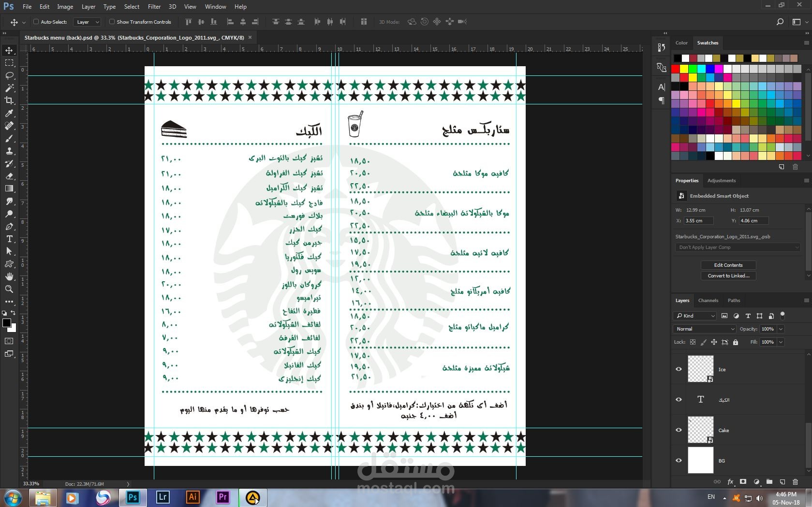Image resolution: width=812 pixels, height=507 pixels.
Task: Select the Brush tool
Action: click(x=9, y=138)
